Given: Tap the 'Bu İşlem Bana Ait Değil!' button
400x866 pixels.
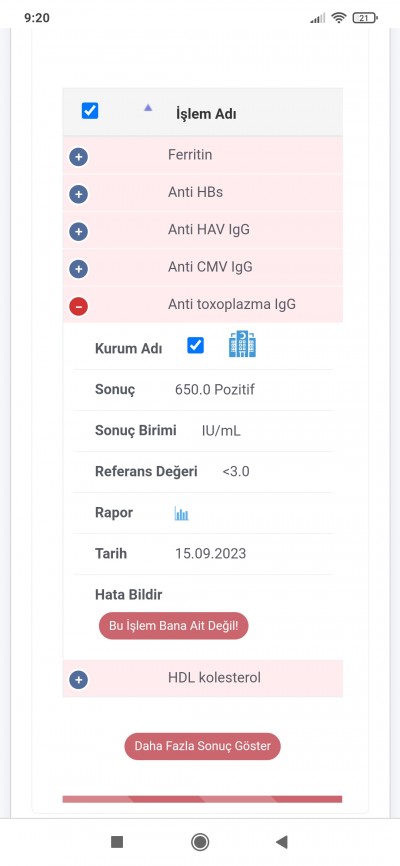Looking at the screenshot, I should click(x=173, y=626).
